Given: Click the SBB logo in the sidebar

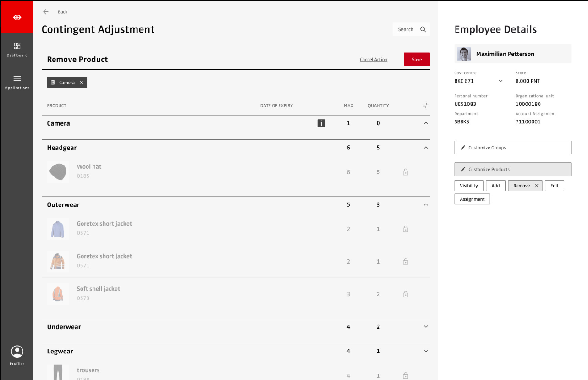Looking at the screenshot, I should coord(17,17).
